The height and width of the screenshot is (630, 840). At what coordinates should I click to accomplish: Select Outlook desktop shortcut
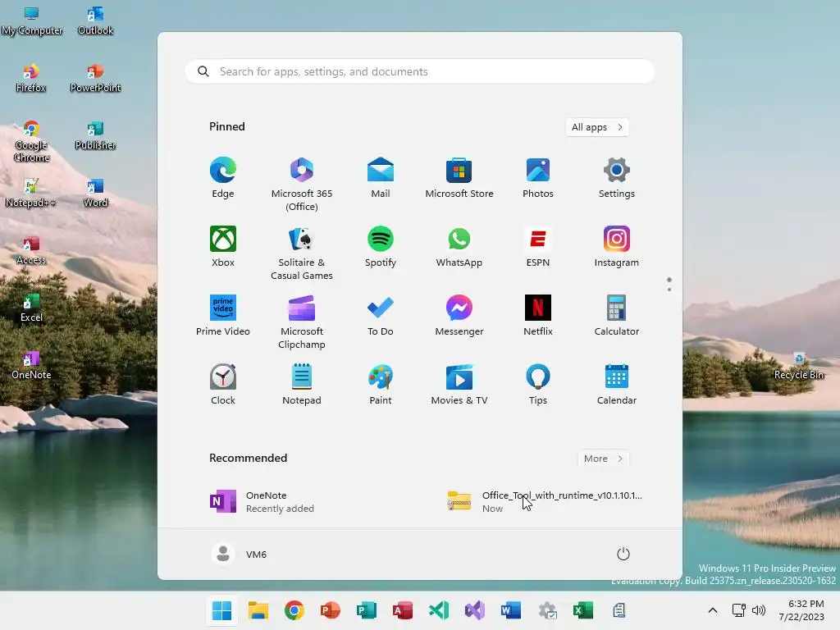click(x=95, y=21)
